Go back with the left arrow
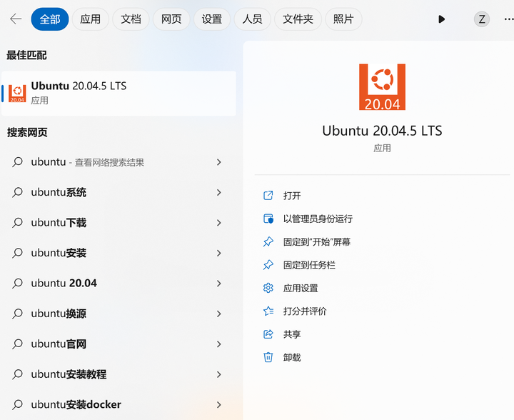This screenshot has width=514, height=420. pyautogui.click(x=16, y=19)
